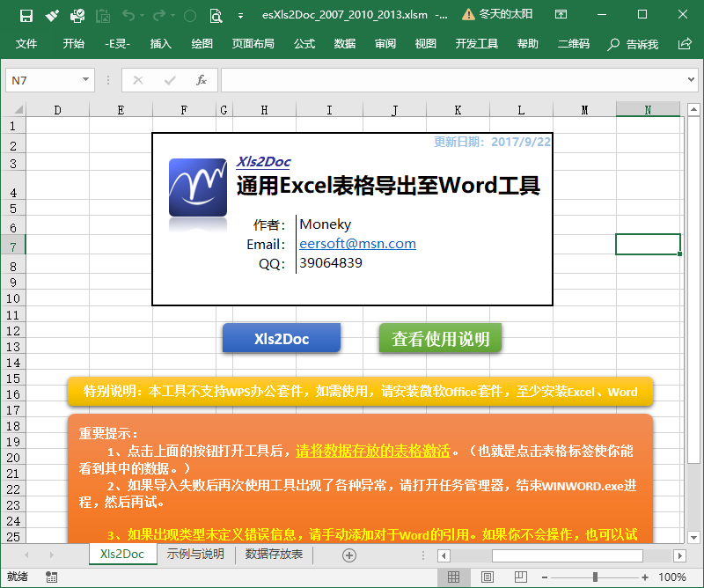Screen dimensions: 704x588
Task: Open the -E灵- ribbon tab
Action: [x=117, y=44]
